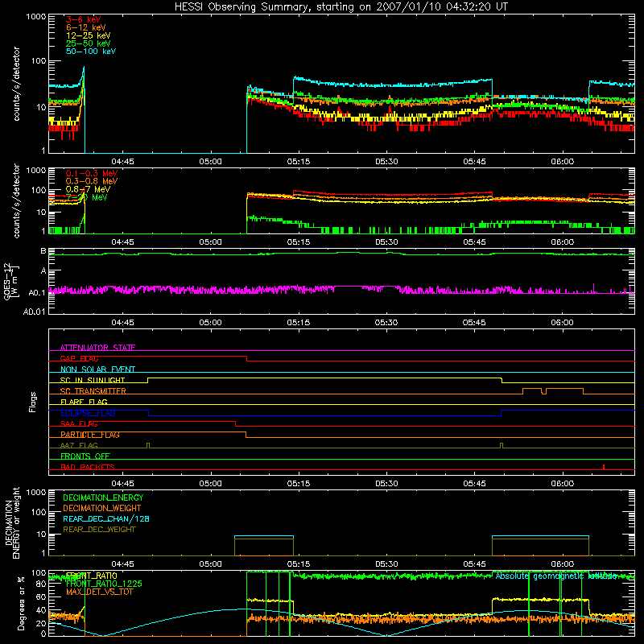Click 05:30 time tick under GOES panel
The width and height of the screenshot is (644, 644).
point(386,323)
